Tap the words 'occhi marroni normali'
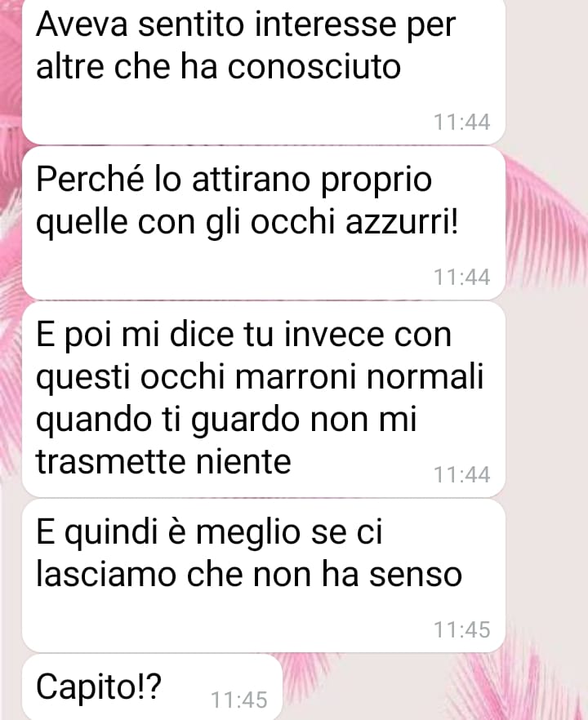This screenshot has height=720, width=588. pos(312,376)
